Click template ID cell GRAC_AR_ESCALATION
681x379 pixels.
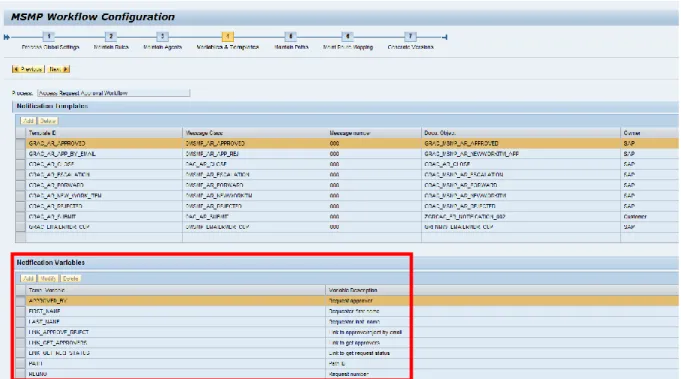(x=104, y=175)
